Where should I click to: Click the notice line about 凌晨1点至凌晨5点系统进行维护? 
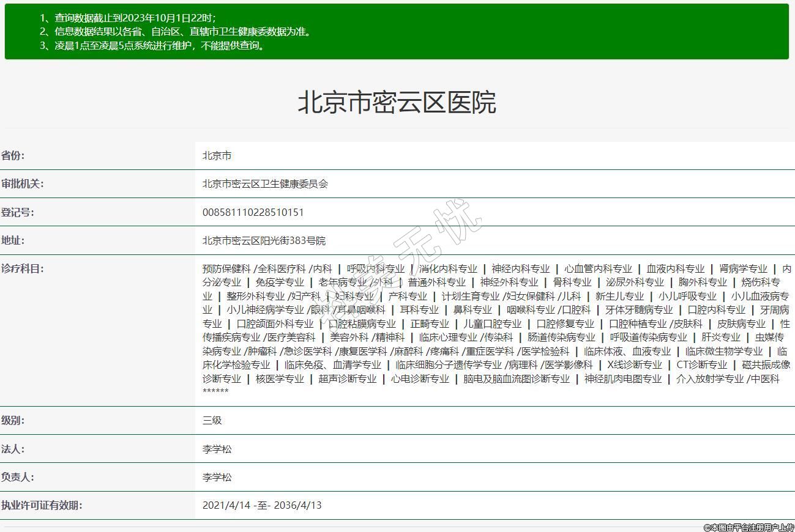pos(153,45)
